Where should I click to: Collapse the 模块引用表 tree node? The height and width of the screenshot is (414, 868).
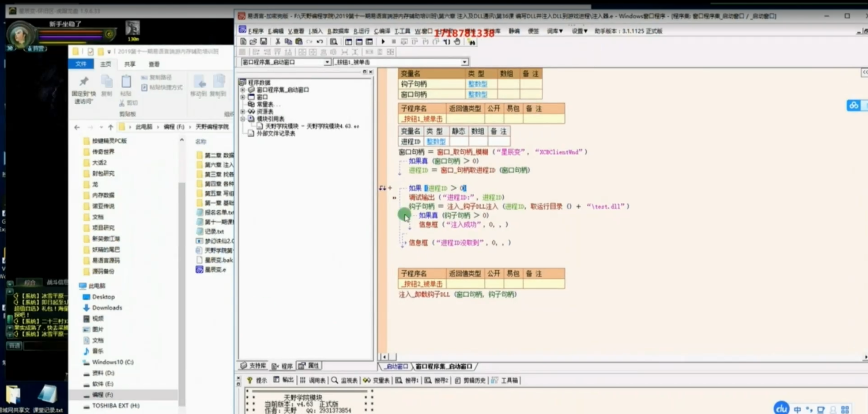(243, 119)
